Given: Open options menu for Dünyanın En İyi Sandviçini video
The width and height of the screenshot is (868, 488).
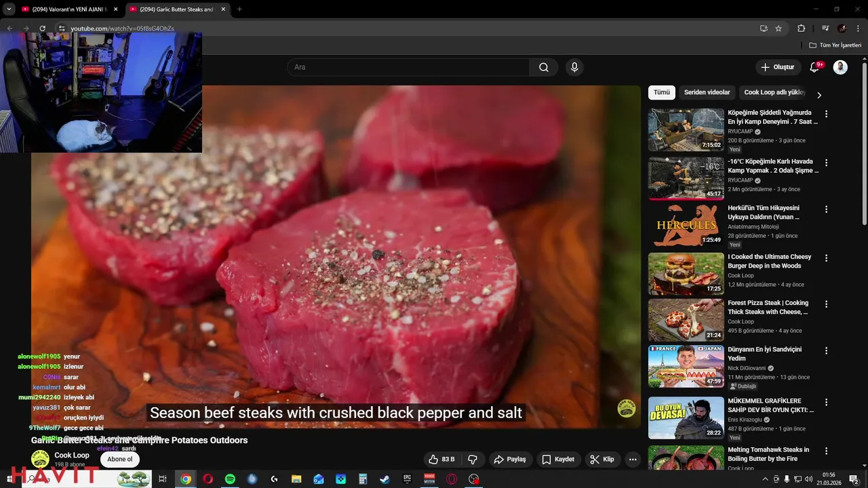Looking at the screenshot, I should point(826,351).
